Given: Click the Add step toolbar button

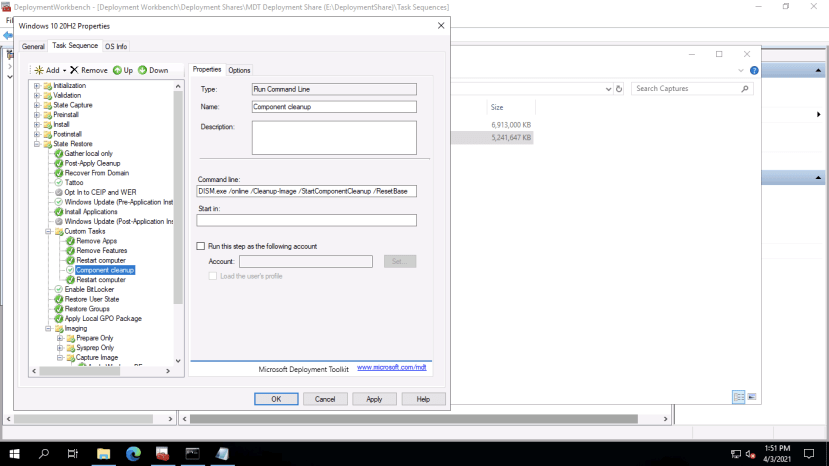Looking at the screenshot, I should [x=50, y=70].
